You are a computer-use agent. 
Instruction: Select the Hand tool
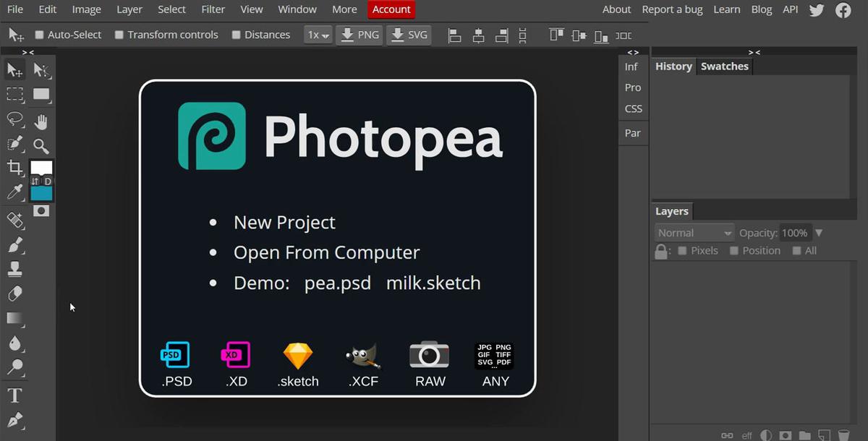pos(41,121)
